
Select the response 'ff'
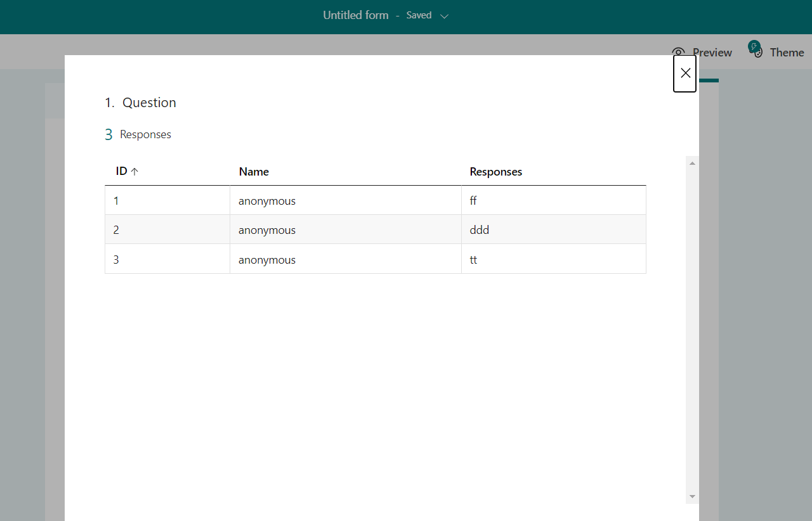[x=473, y=201]
